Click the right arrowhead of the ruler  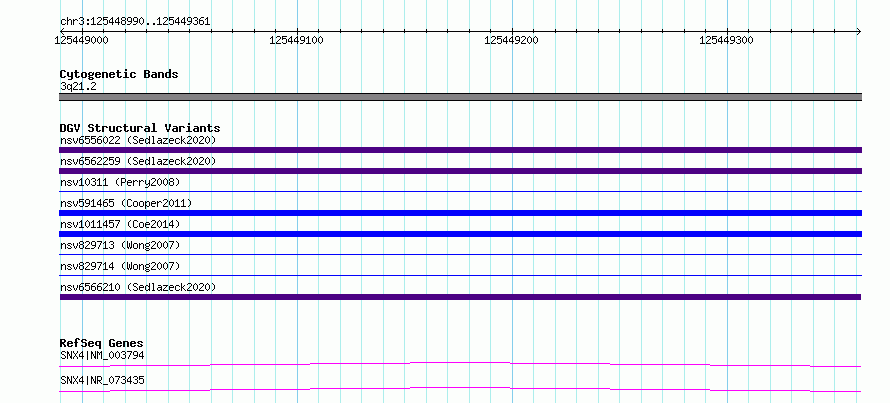coord(859,31)
